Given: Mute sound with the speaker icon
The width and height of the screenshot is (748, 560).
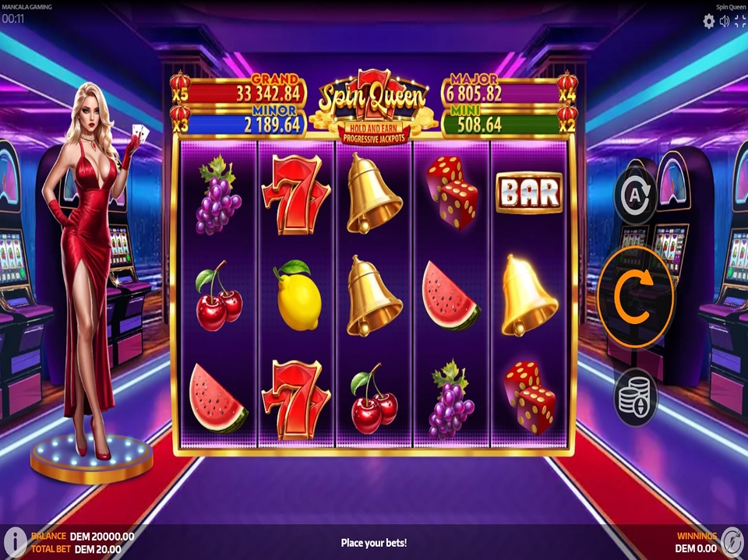Looking at the screenshot, I should click(724, 21).
